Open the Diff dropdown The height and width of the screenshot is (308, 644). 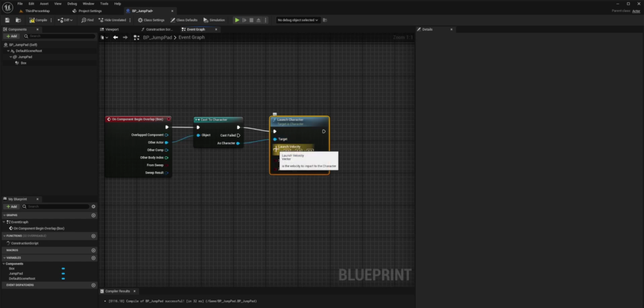65,20
